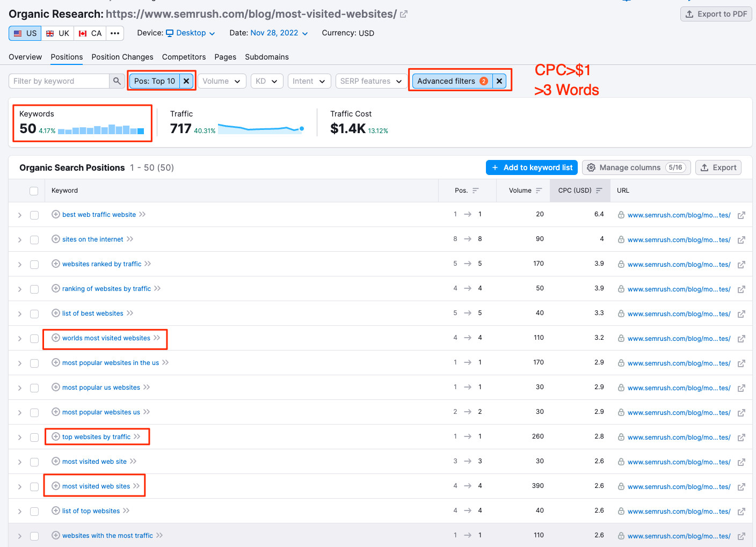Switch to the Pages tab
Screen dimensions: 756x547
pyautogui.click(x=226, y=57)
